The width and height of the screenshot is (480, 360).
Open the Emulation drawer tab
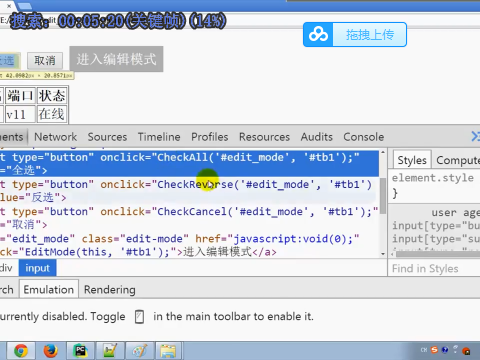click(x=49, y=289)
